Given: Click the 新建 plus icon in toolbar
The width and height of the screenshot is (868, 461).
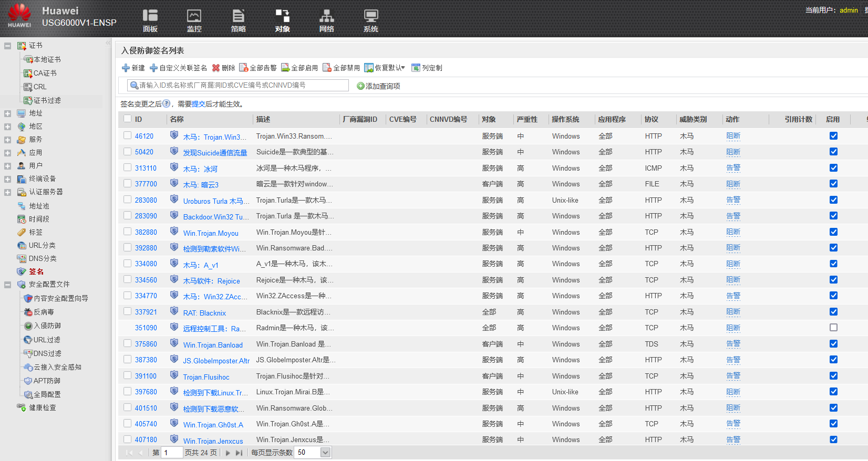Looking at the screenshot, I should 126,68.
